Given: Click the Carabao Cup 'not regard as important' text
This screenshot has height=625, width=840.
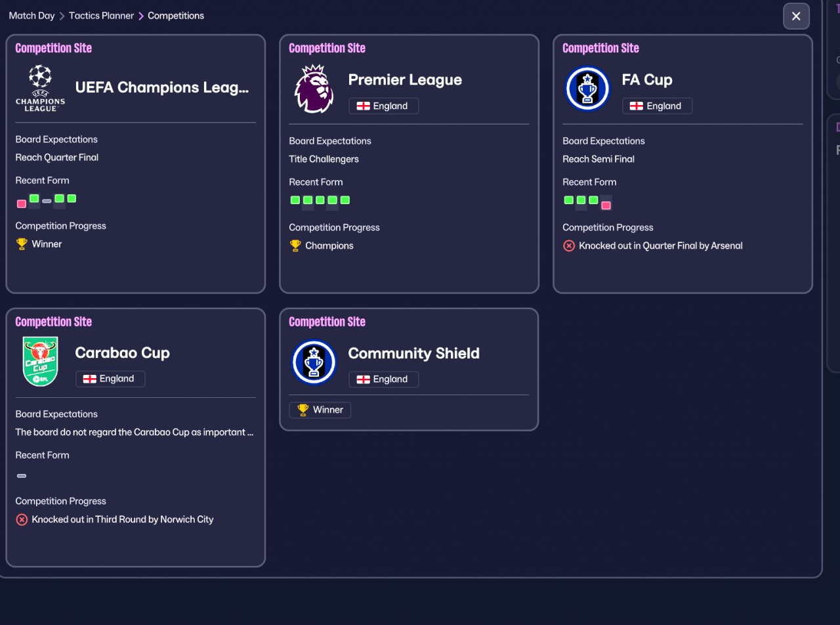Looking at the screenshot, I should coord(135,433).
